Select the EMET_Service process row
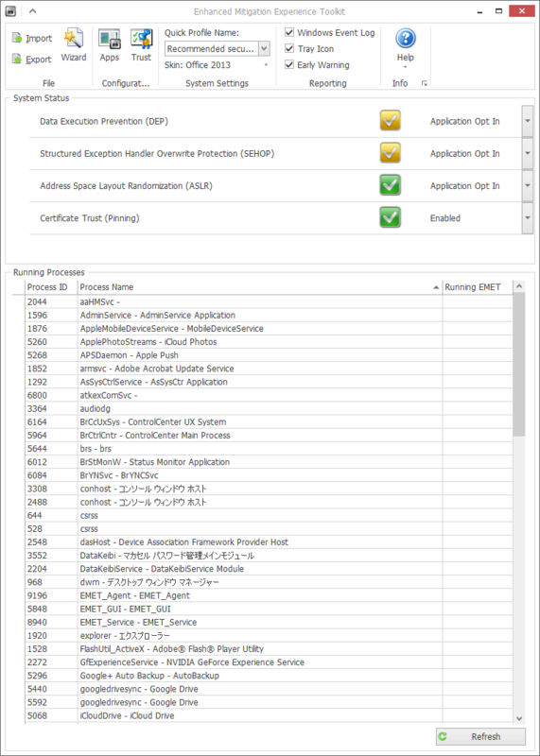The image size is (540, 756). pos(270,623)
